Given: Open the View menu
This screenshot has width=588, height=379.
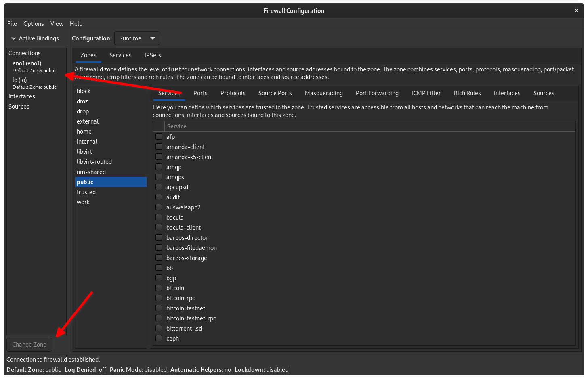Looking at the screenshot, I should [57, 23].
